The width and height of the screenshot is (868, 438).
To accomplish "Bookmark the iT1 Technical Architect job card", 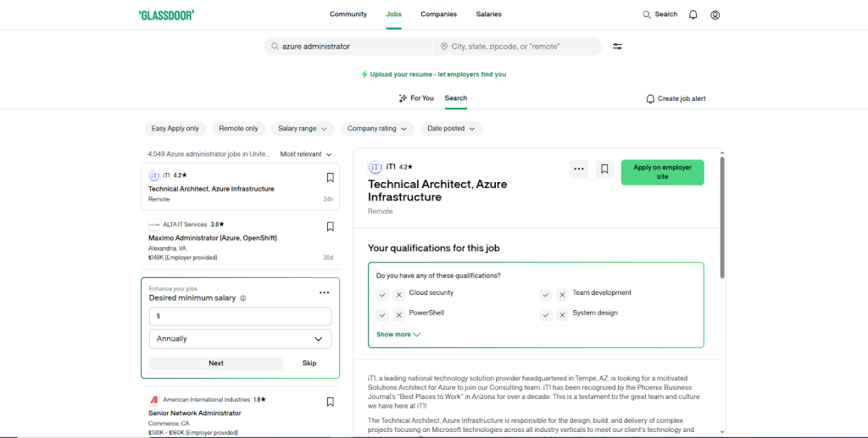I will (x=330, y=178).
